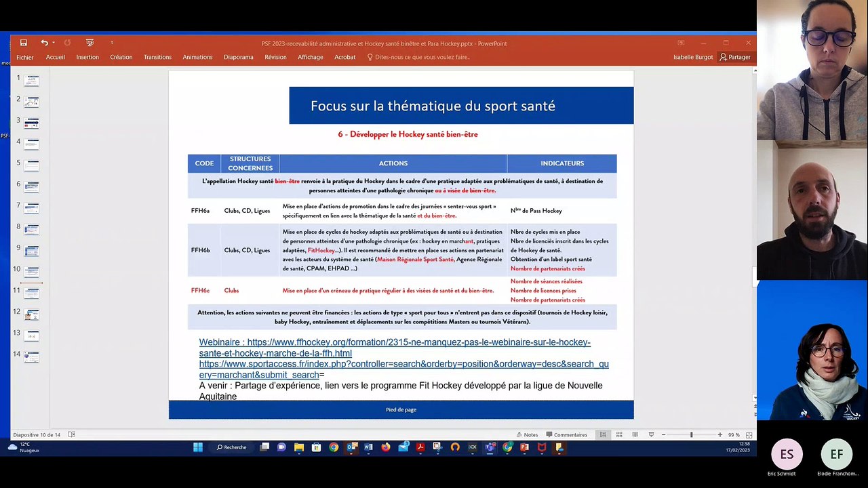Select slide 9 thumbnail
Viewport: 868px width, 488px height.
coord(32,250)
